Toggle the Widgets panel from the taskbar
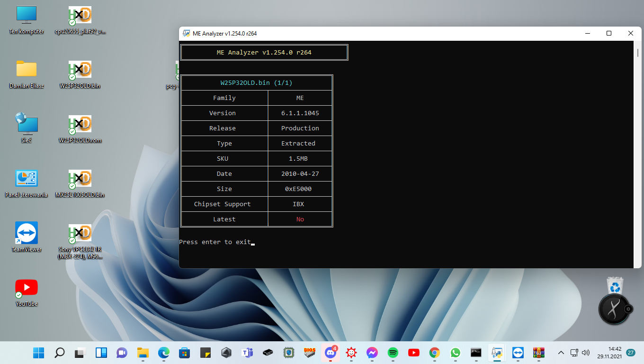Image resolution: width=644 pixels, height=364 pixels. (101, 353)
